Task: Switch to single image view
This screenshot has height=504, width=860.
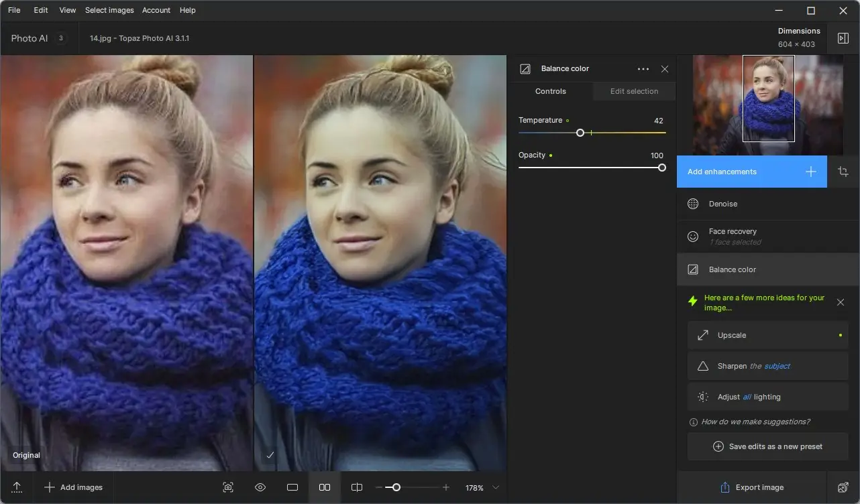Action: tap(292, 487)
